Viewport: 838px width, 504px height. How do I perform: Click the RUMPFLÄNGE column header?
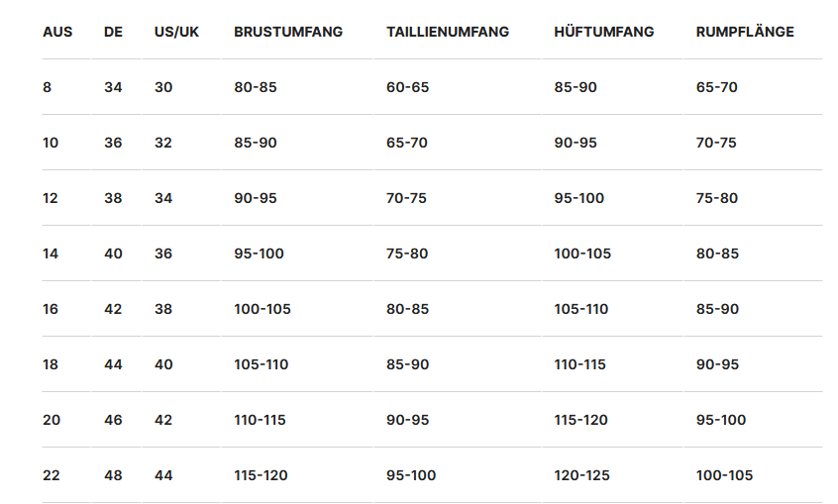(745, 32)
